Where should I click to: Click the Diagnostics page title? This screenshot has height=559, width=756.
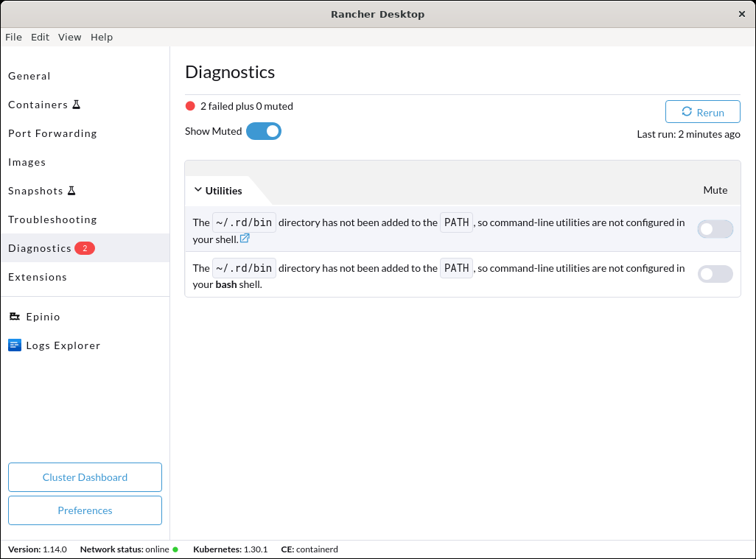[x=230, y=71]
